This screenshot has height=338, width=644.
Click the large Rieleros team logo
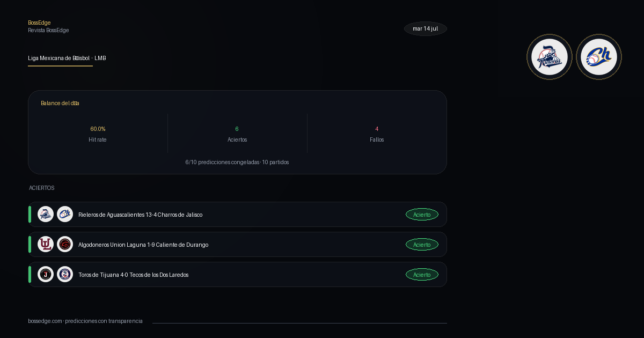tap(550, 57)
